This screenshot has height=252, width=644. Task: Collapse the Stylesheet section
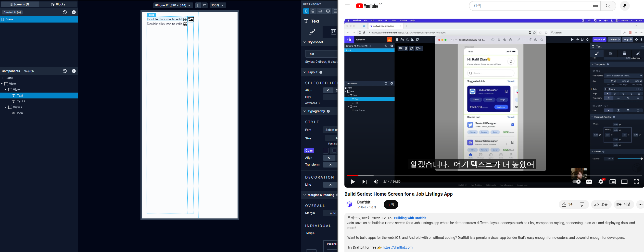[304, 42]
